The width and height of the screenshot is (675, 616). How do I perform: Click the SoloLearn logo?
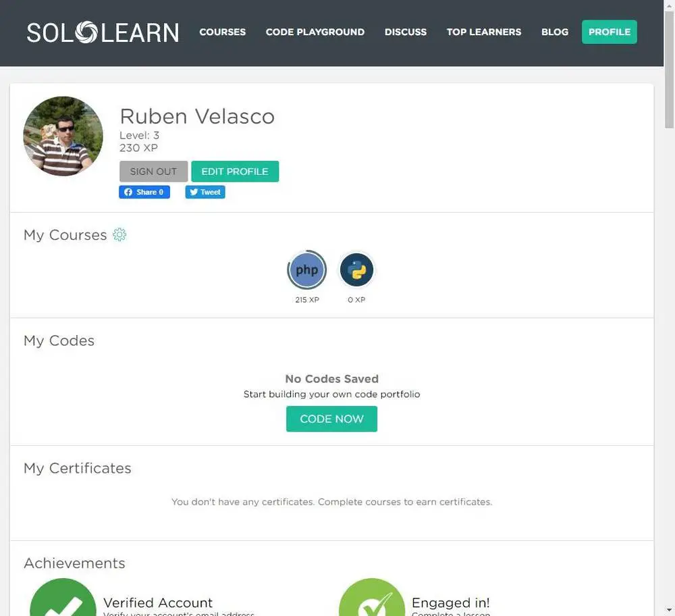click(x=103, y=32)
